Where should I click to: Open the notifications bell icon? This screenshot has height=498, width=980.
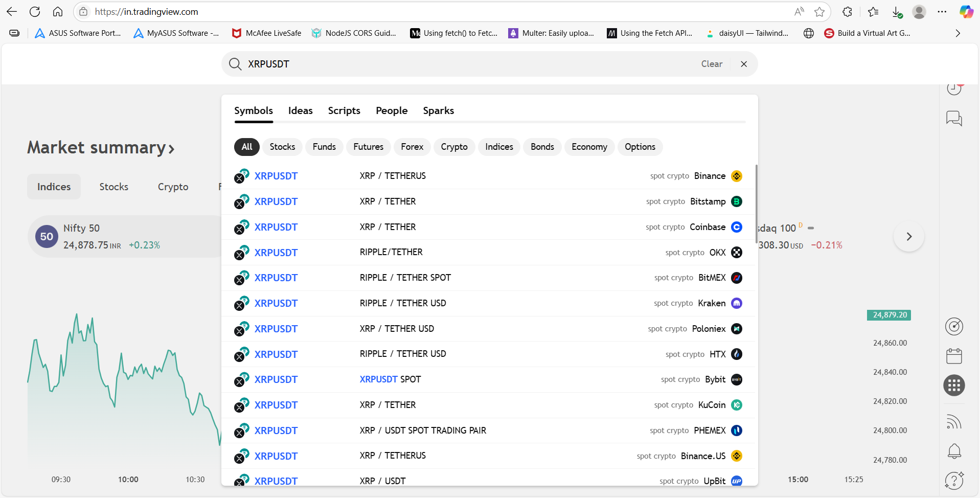(x=954, y=451)
